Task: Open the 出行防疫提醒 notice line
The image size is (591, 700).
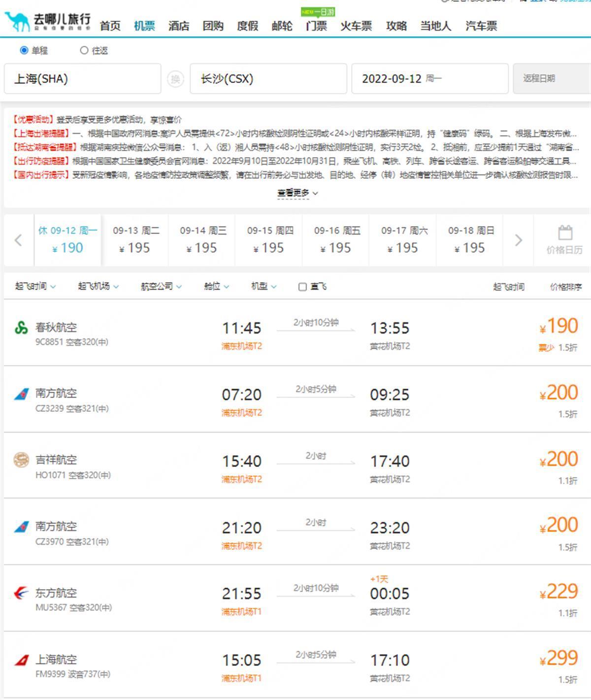Action: tap(295, 161)
